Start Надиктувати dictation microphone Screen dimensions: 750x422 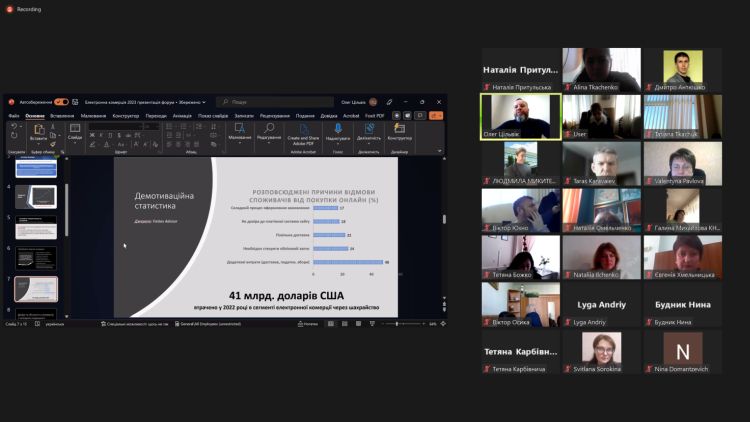[337, 128]
